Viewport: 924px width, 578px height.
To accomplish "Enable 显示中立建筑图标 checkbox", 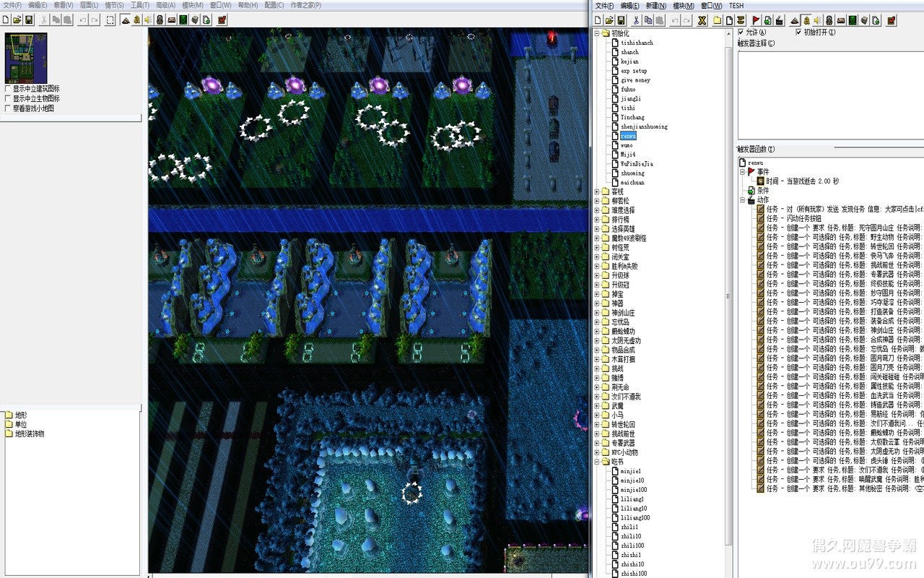I will 8,89.
